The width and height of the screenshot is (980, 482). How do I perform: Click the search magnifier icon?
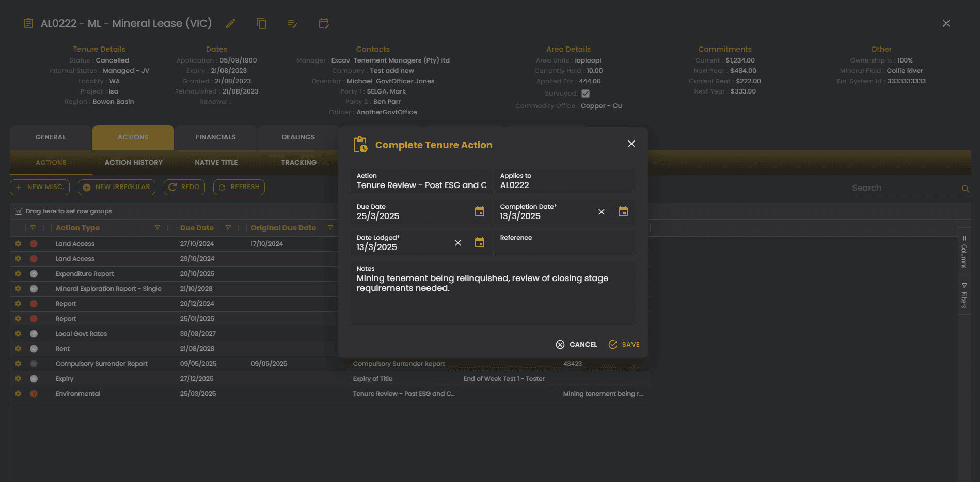[966, 189]
